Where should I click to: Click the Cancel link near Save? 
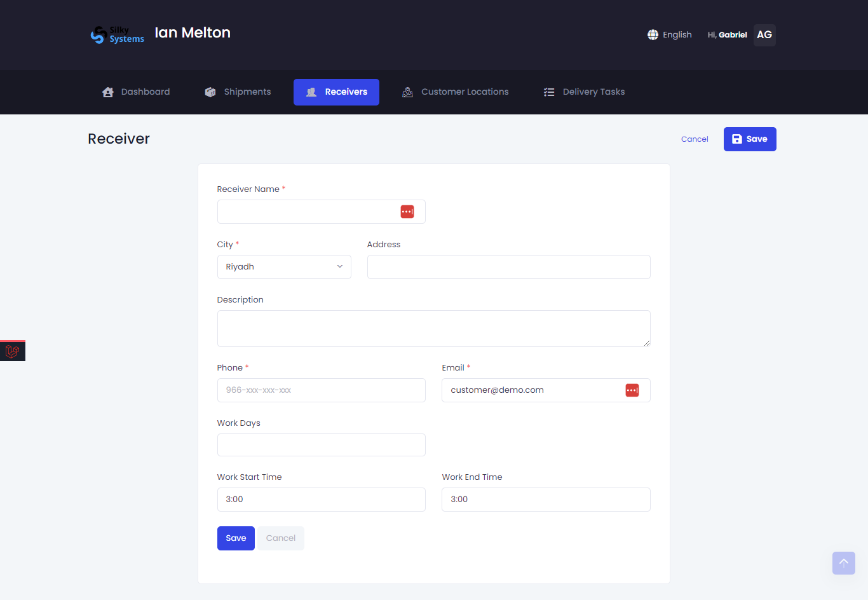[x=695, y=139]
